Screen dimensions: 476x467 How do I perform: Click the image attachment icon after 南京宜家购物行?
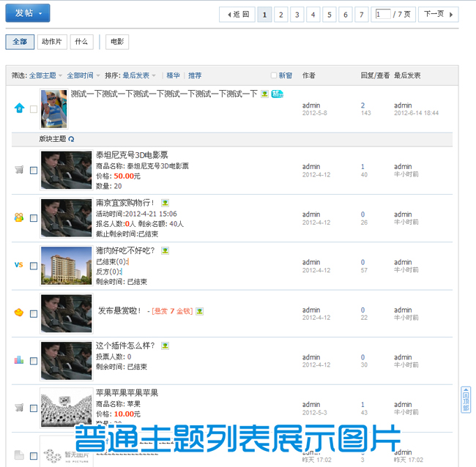tap(166, 203)
